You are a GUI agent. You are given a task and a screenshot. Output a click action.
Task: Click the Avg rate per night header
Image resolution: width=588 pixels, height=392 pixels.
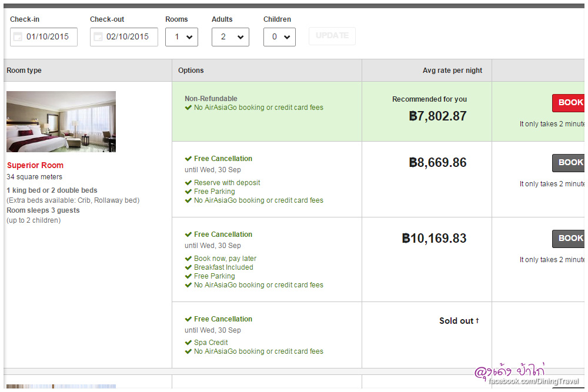(x=452, y=71)
